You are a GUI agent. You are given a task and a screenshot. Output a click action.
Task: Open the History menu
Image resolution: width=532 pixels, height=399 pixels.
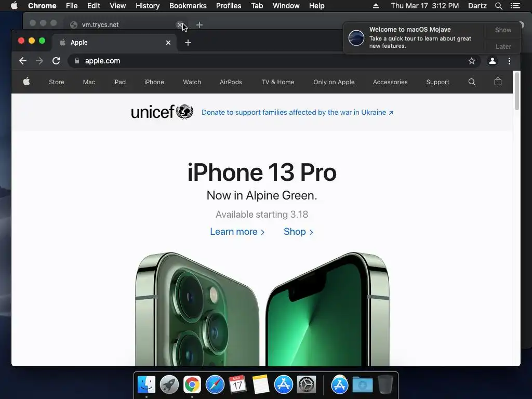coord(148,6)
